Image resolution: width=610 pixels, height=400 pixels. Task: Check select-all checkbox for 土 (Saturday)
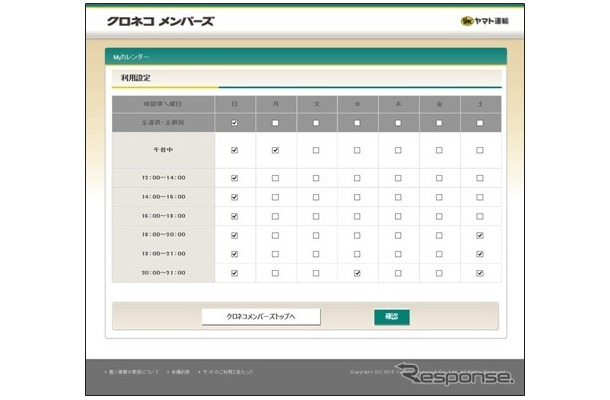pyautogui.click(x=480, y=123)
